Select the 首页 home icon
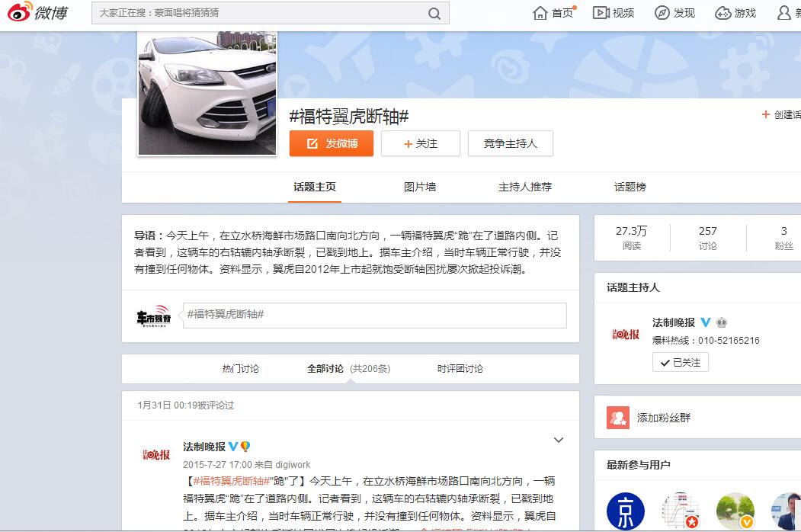This screenshot has height=532, width=801. [542, 13]
